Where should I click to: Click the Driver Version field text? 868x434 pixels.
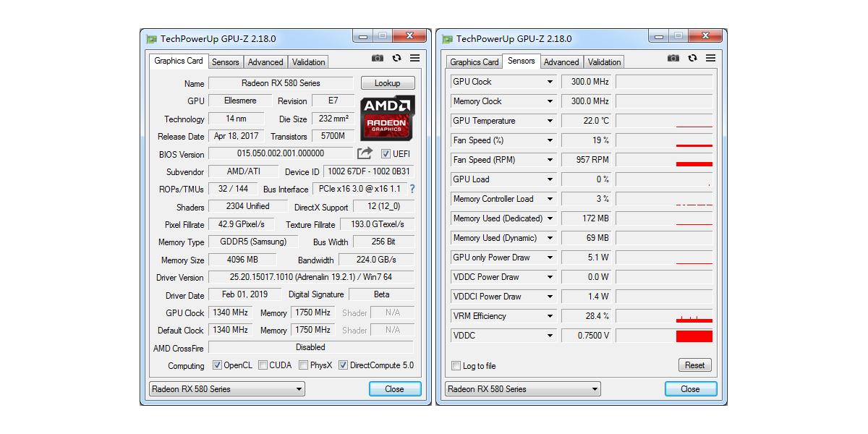pos(310,277)
